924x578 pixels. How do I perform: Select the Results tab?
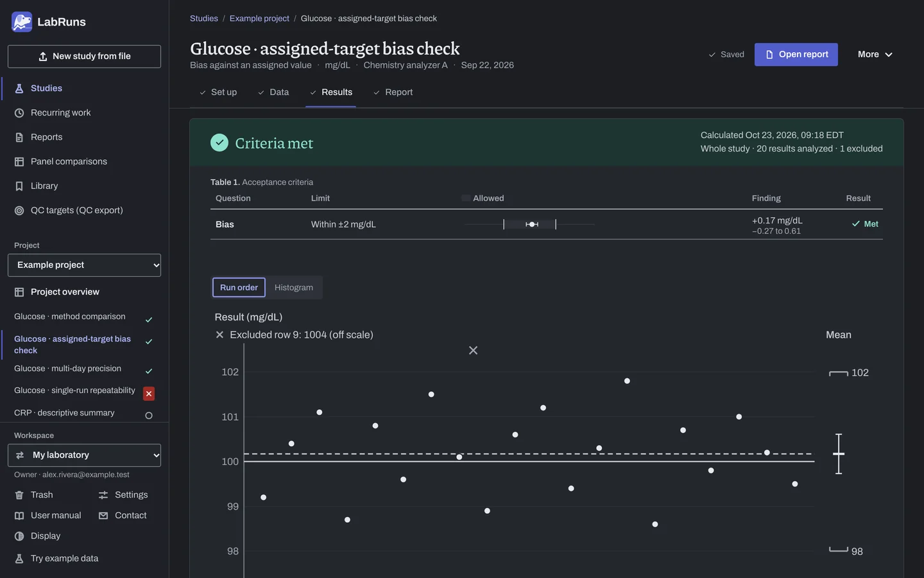click(x=330, y=92)
